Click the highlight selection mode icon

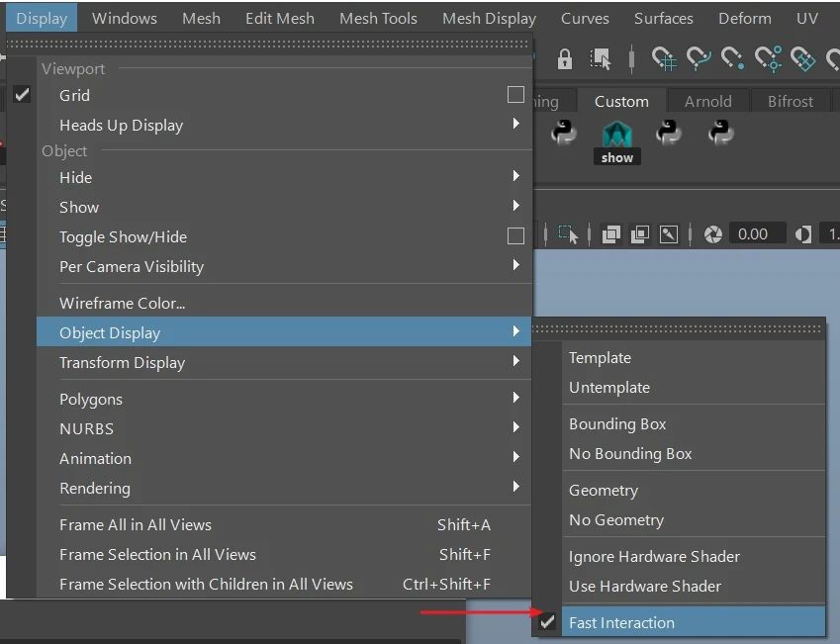click(x=600, y=59)
